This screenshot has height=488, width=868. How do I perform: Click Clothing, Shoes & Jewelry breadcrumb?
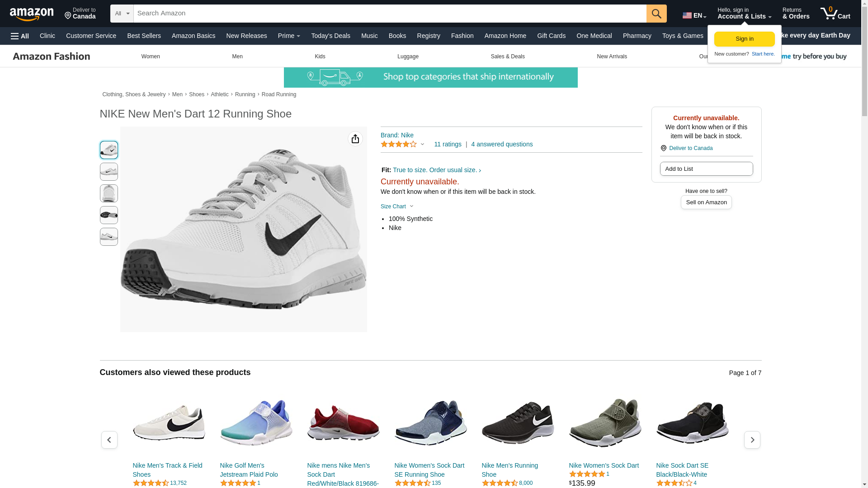coord(134,94)
